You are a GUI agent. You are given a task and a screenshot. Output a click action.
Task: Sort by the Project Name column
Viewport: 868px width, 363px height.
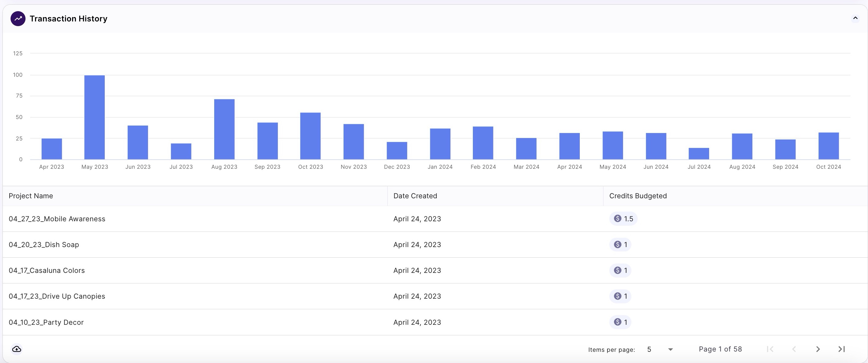click(31, 196)
